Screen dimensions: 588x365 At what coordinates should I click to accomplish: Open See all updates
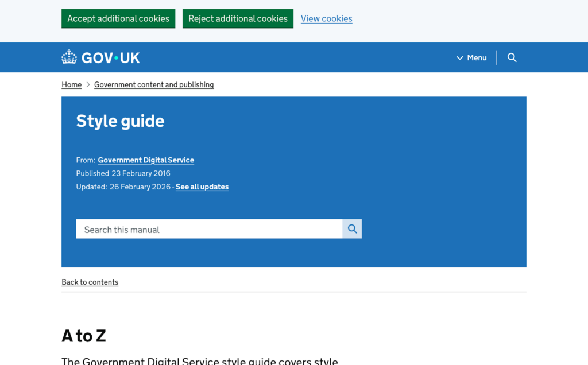(x=202, y=187)
